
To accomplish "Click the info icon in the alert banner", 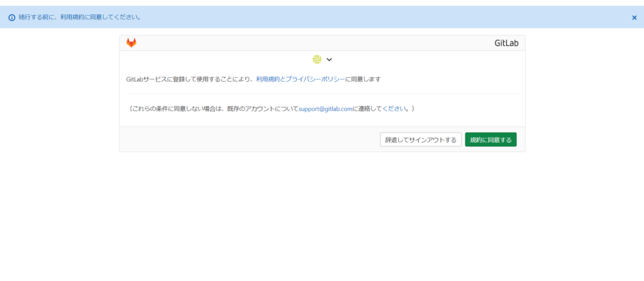I will [12, 18].
